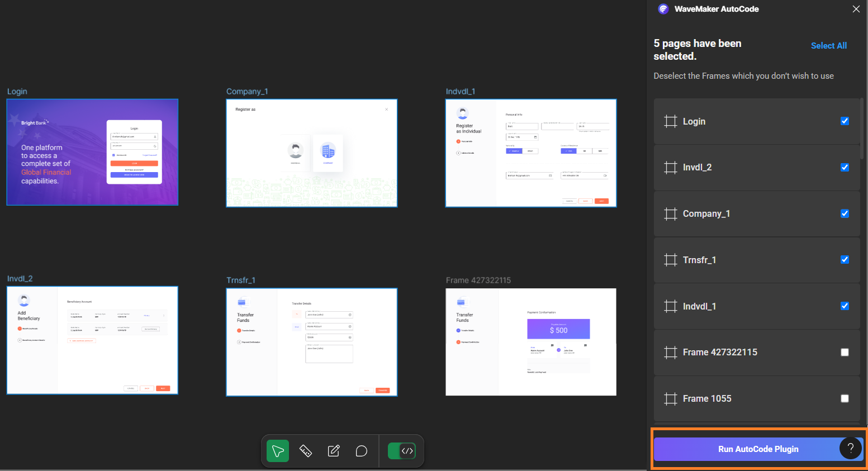Viewport: 868px width, 471px height.
Task: Uncheck the Trnsfr_1 page
Action: coord(845,259)
